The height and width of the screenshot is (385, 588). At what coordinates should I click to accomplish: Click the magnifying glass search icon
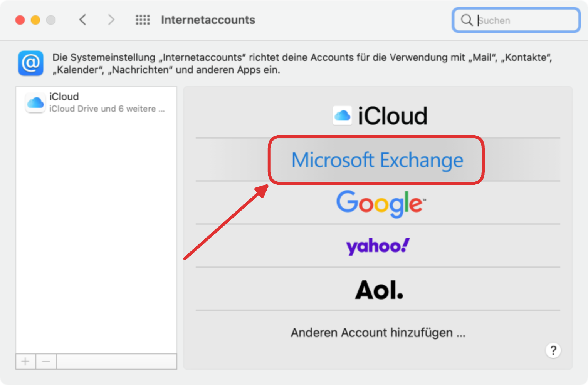coord(467,20)
